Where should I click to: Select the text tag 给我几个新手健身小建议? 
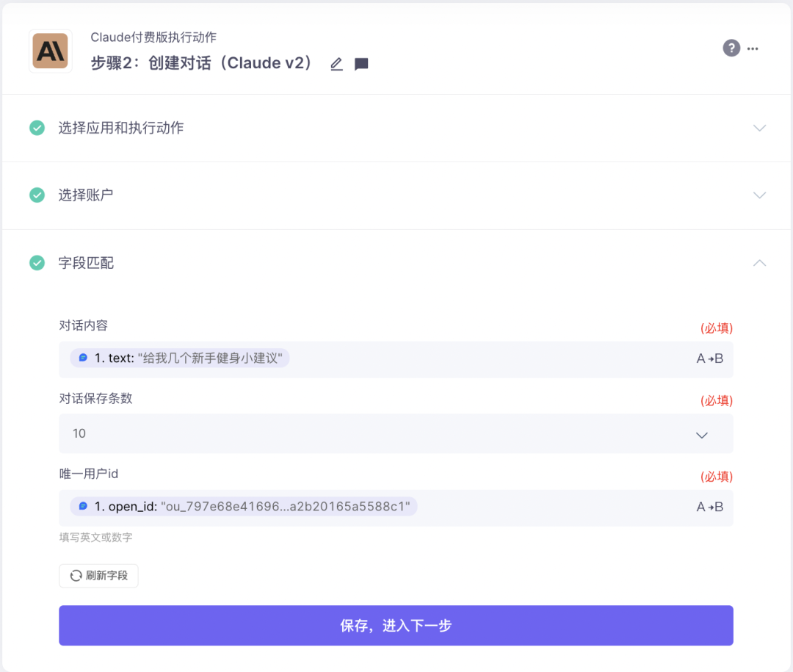point(180,358)
